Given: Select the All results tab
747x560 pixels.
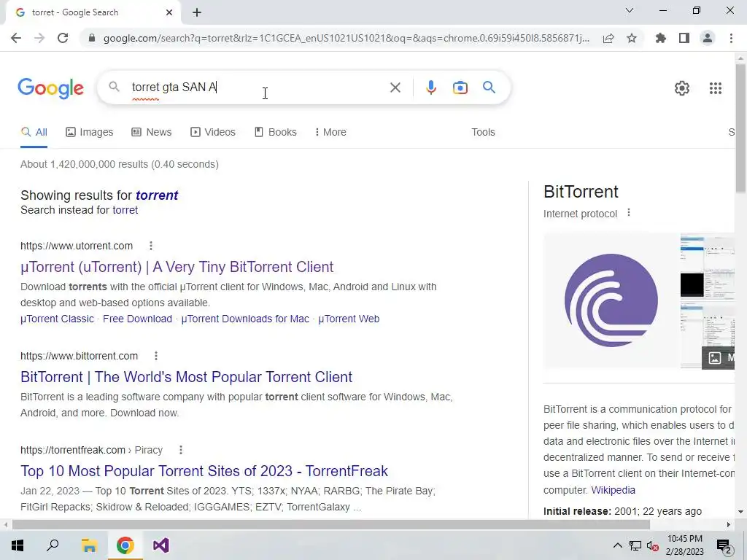Looking at the screenshot, I should 34,133.
